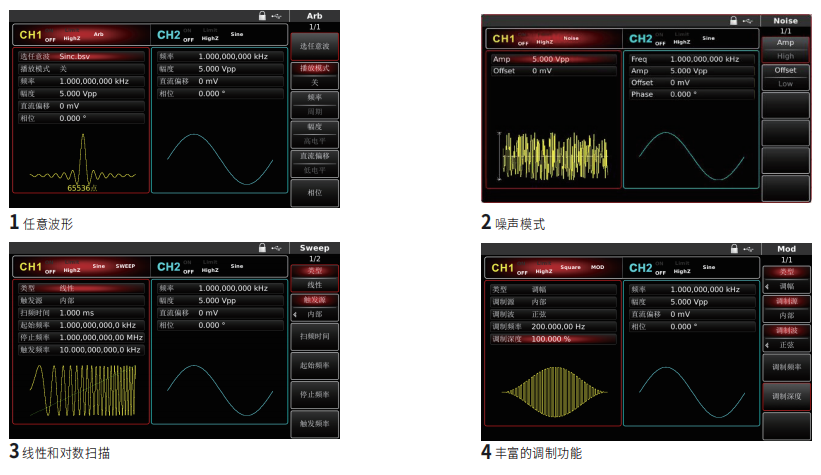Click the noise waveform preview in CH1
Image resolution: width=821 pixels, height=475 pixels.
click(x=554, y=156)
